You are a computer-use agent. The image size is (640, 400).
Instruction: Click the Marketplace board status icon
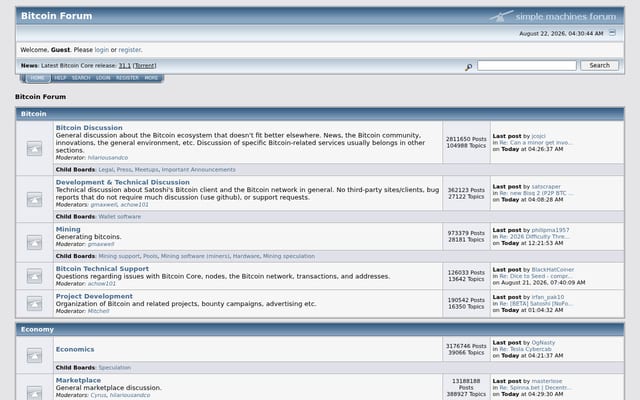(x=34, y=393)
